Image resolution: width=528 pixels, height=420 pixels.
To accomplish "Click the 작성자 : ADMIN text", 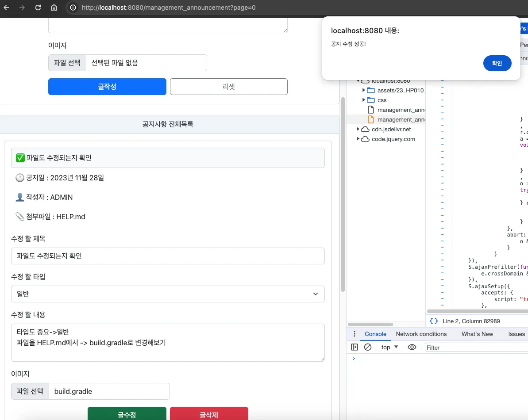I will (x=50, y=197).
